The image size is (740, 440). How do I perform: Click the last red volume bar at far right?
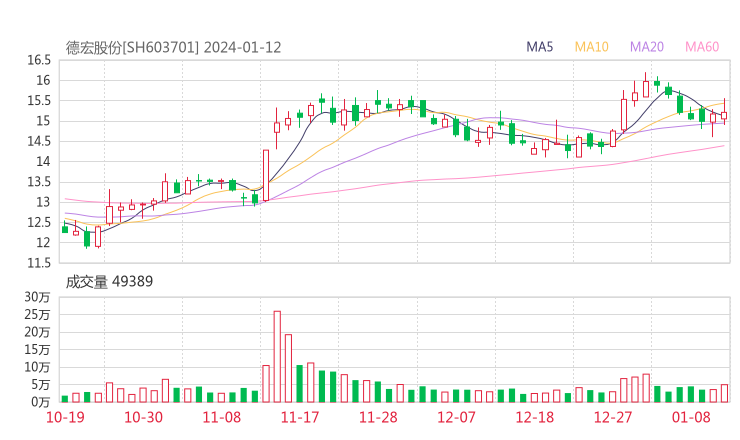pos(724,394)
